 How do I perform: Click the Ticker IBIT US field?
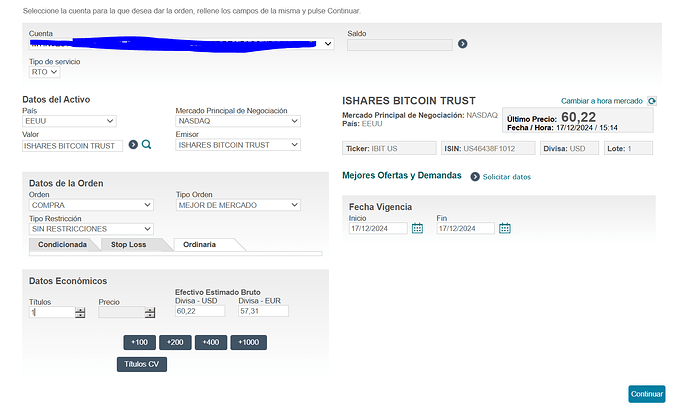389,148
